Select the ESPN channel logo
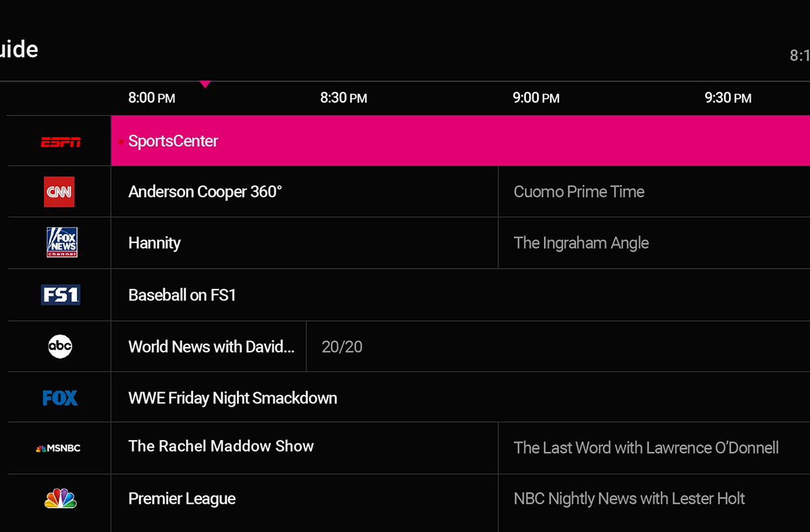810x532 pixels. [60, 142]
